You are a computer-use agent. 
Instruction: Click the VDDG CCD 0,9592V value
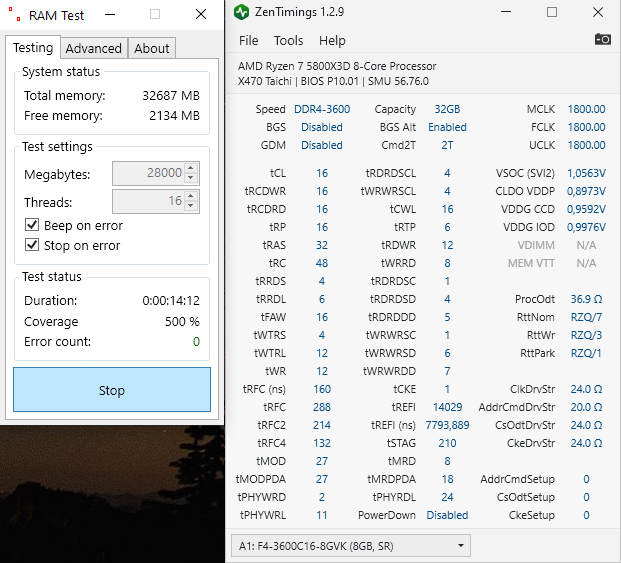pyautogui.click(x=586, y=209)
